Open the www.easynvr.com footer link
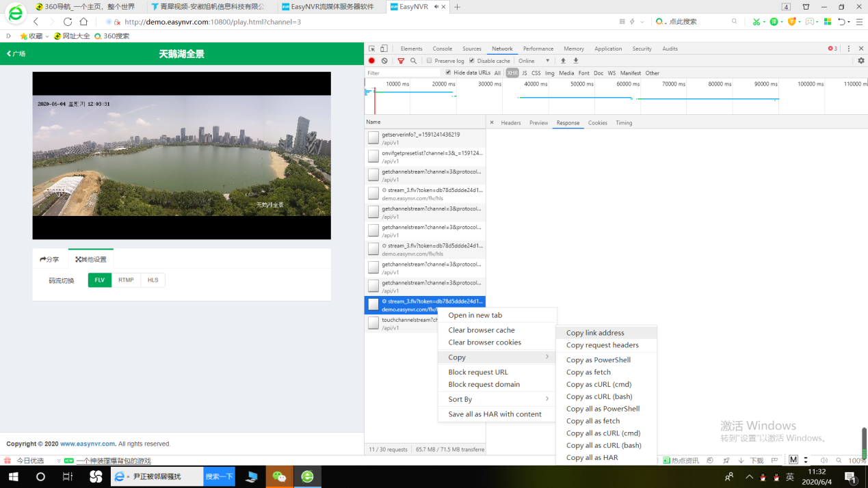The image size is (868, 488). (x=88, y=444)
